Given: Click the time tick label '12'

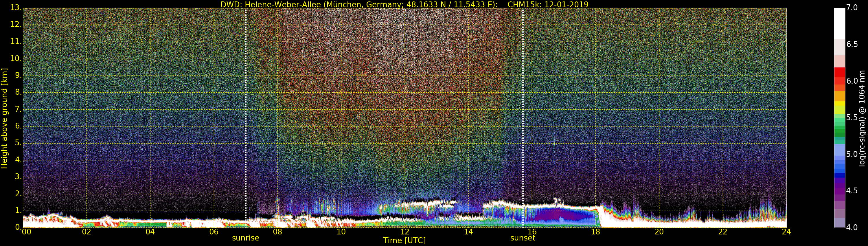Looking at the screenshot, I should [405, 232].
